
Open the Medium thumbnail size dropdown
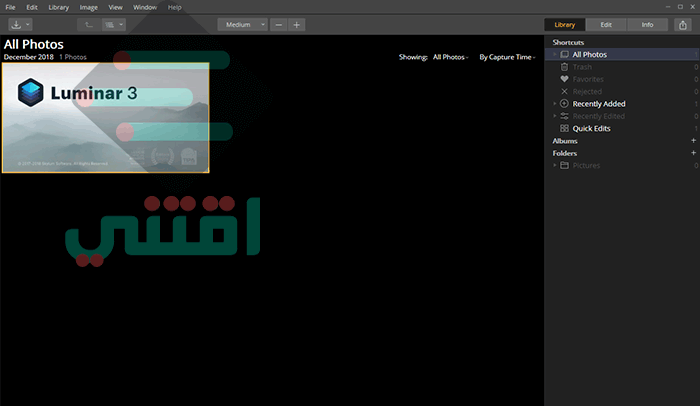242,25
